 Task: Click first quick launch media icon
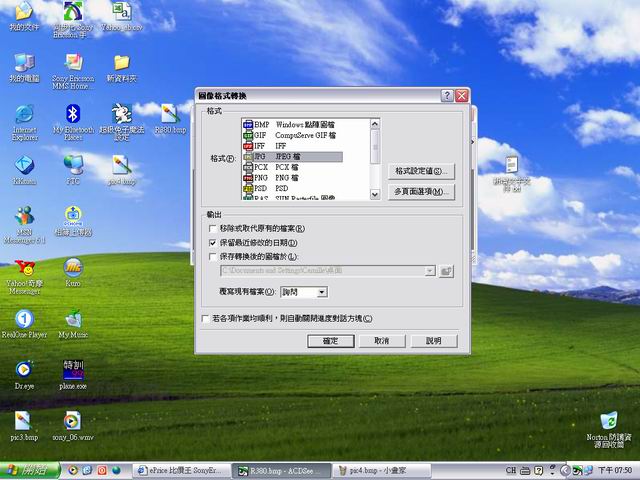[73, 471]
